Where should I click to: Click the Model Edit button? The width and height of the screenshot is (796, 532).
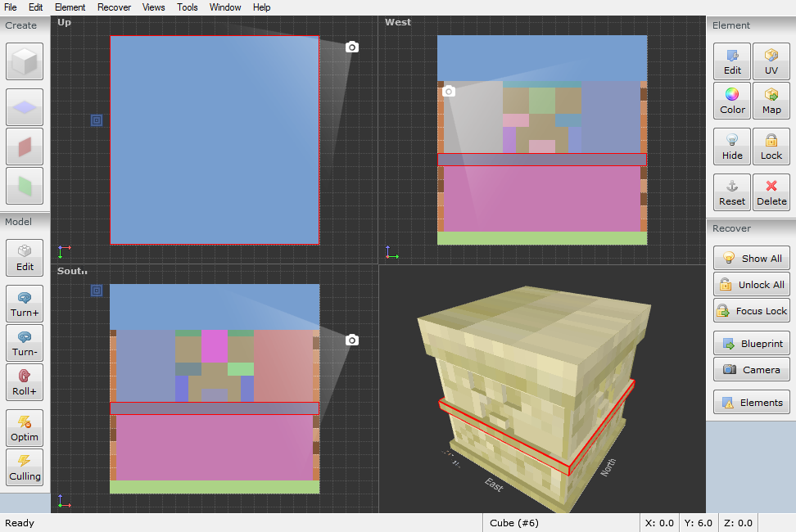click(25, 258)
